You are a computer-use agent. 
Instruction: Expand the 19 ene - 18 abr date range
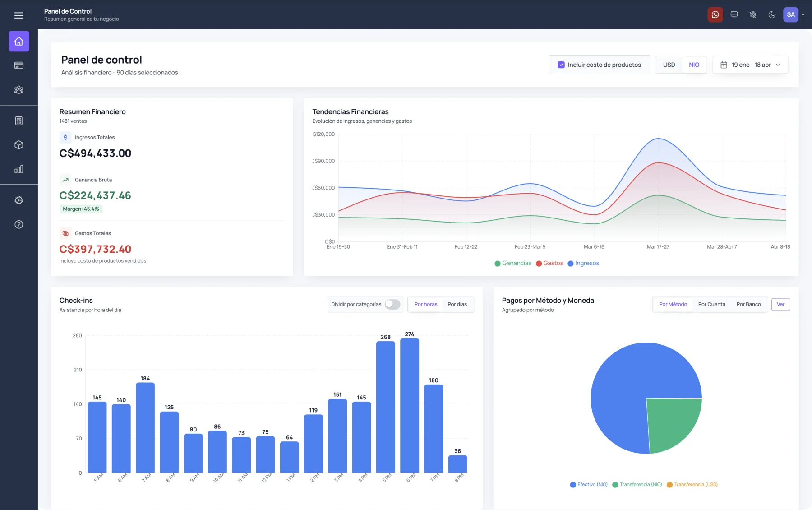click(751, 65)
